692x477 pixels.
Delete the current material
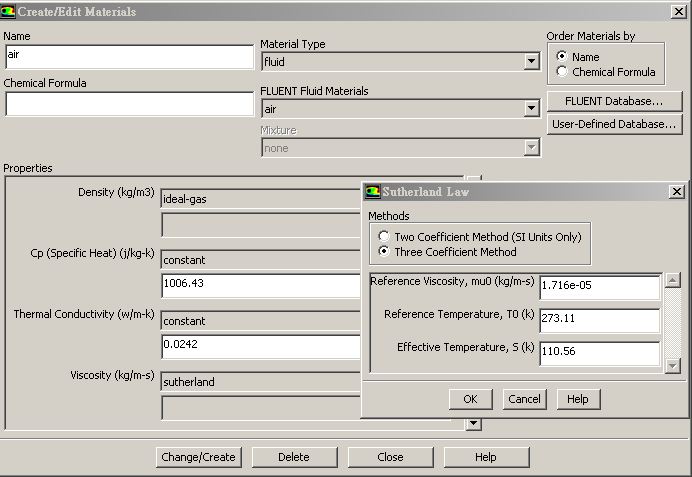click(294, 457)
